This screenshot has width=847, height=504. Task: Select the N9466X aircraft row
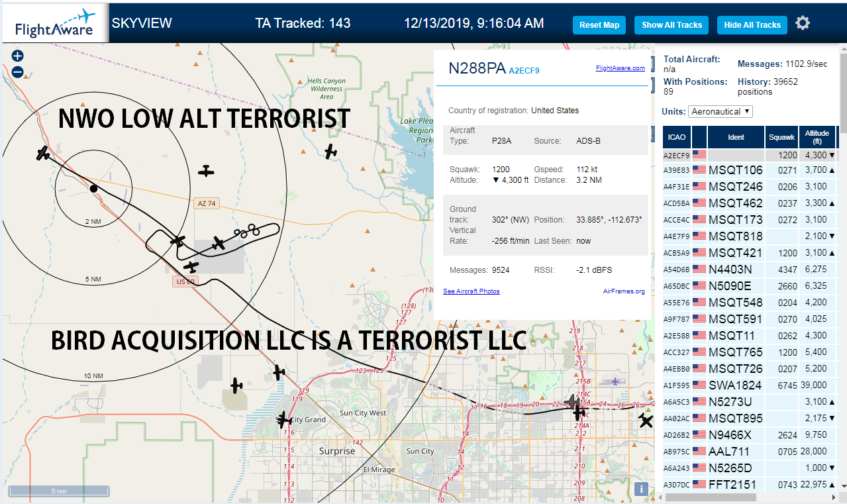pos(750,435)
